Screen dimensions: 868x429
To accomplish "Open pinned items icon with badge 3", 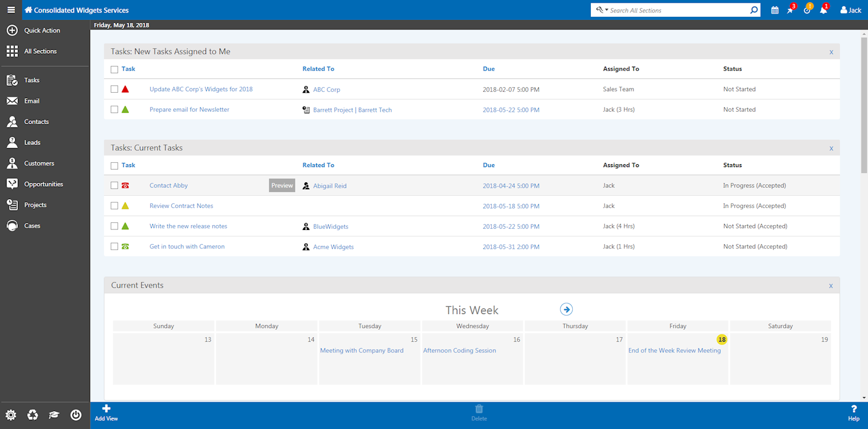I will point(790,10).
